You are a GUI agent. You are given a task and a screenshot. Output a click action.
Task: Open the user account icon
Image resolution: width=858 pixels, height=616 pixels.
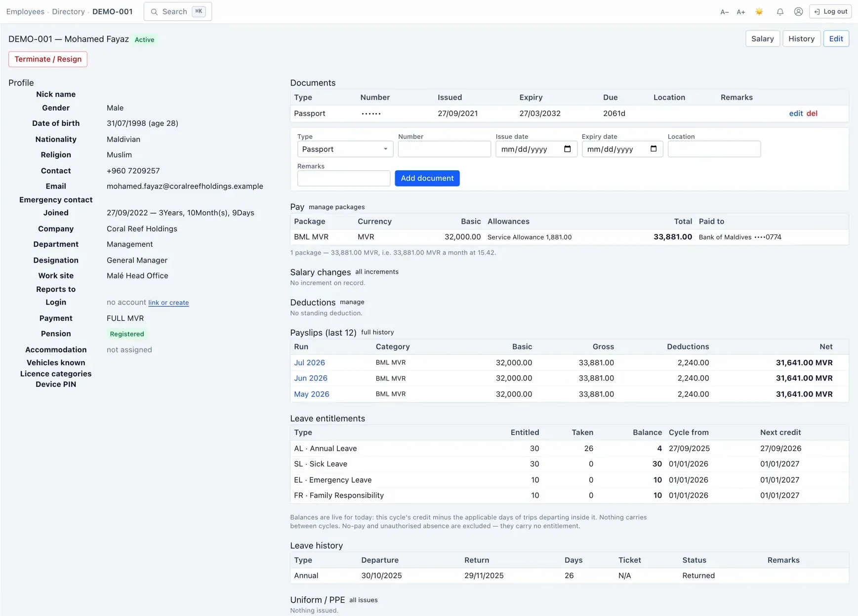pyautogui.click(x=798, y=12)
